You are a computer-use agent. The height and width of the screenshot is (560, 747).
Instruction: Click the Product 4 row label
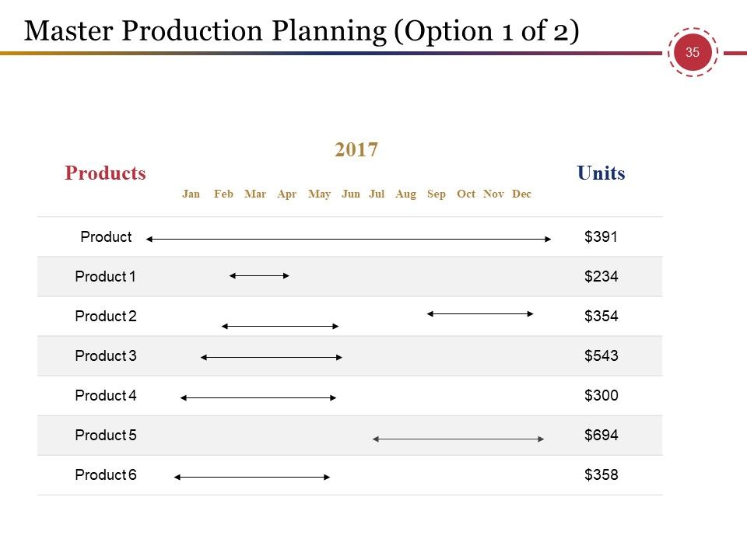106,395
